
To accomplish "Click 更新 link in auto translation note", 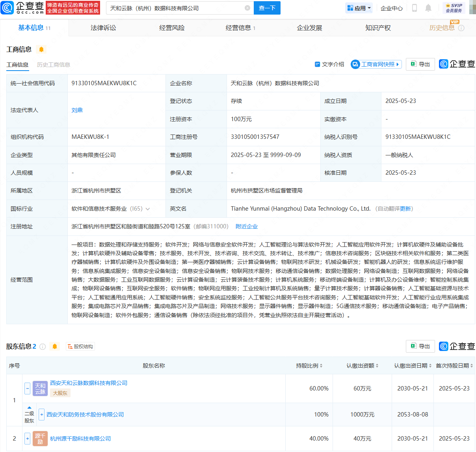I will 405,209.
